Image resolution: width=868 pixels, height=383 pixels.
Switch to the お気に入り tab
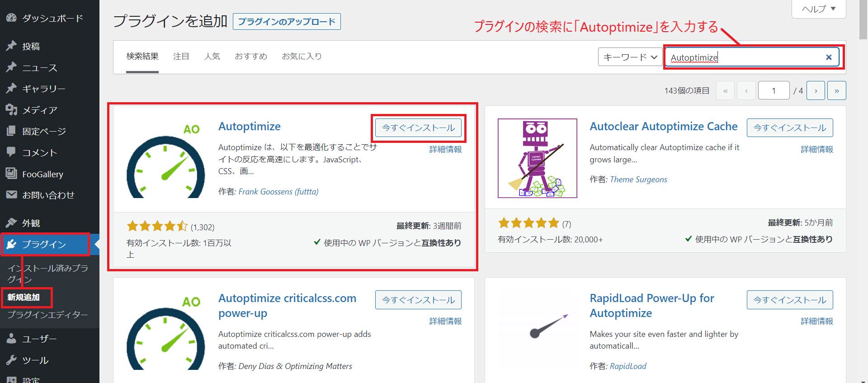pos(302,57)
